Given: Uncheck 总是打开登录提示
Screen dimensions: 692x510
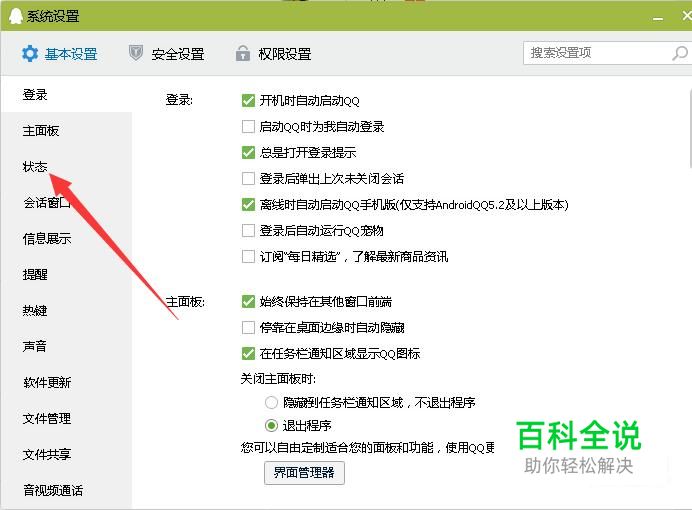Looking at the screenshot, I should (248, 153).
